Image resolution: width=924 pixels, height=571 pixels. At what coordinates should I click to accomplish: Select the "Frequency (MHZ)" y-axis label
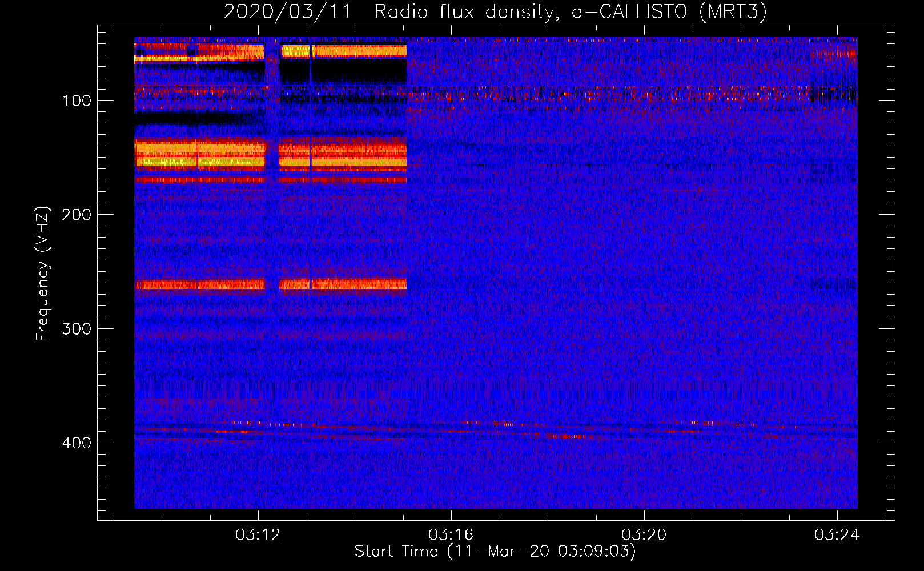[43, 274]
